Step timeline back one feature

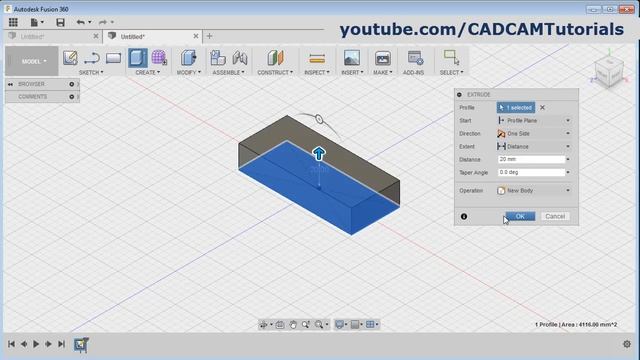(24, 344)
